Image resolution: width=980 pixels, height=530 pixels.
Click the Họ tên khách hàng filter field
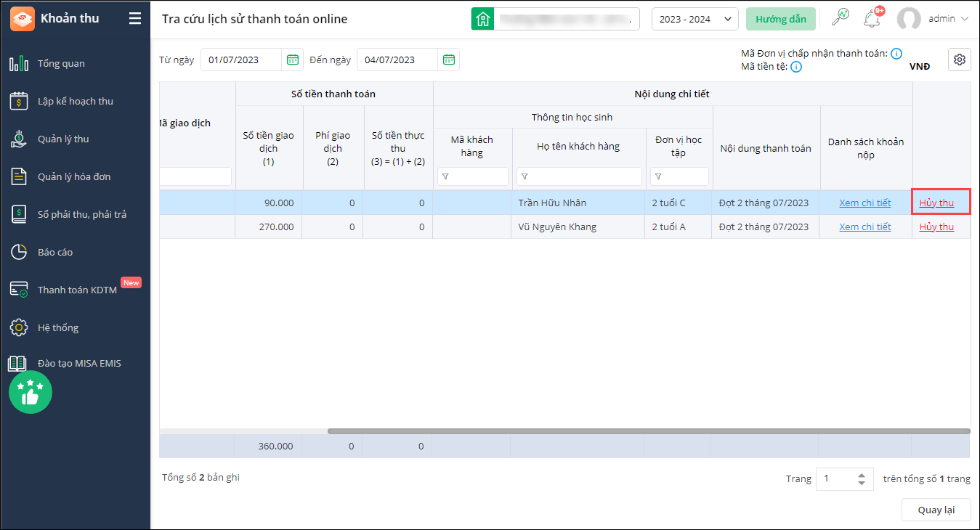(x=579, y=176)
